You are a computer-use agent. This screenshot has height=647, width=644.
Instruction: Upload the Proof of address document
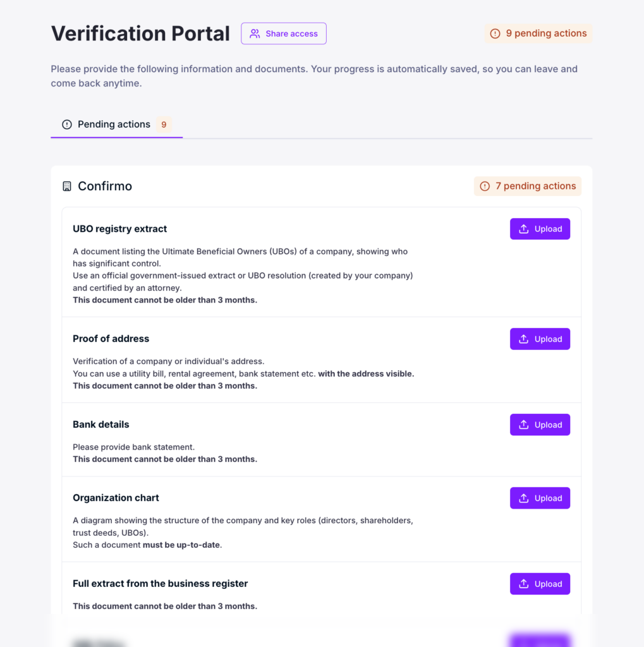tap(540, 339)
